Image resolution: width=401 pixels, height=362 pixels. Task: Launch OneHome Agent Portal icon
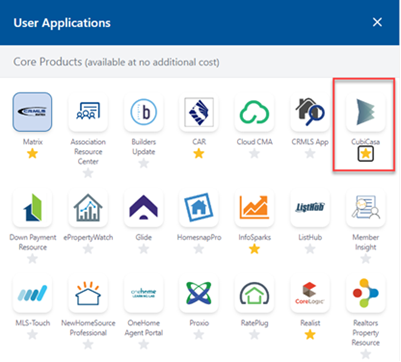coord(144,293)
